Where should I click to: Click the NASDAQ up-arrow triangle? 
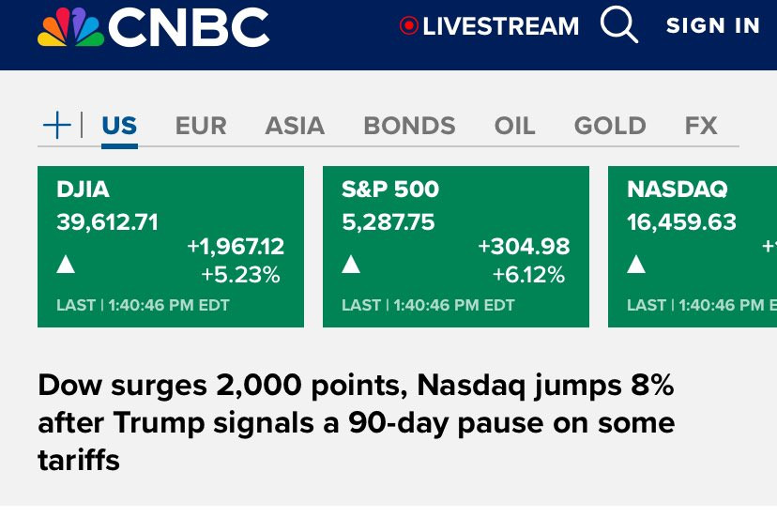coord(636,264)
